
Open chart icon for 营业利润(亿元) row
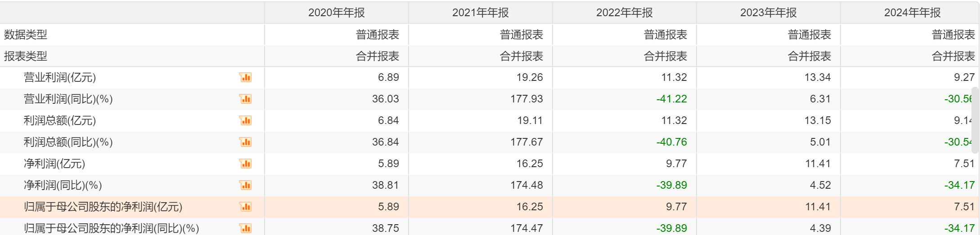tap(245, 77)
